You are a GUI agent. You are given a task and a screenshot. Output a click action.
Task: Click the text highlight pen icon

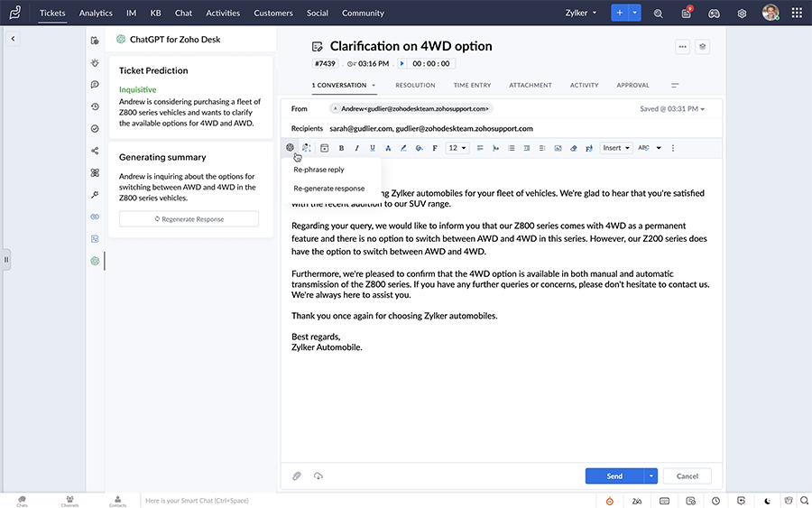pyautogui.click(x=403, y=148)
